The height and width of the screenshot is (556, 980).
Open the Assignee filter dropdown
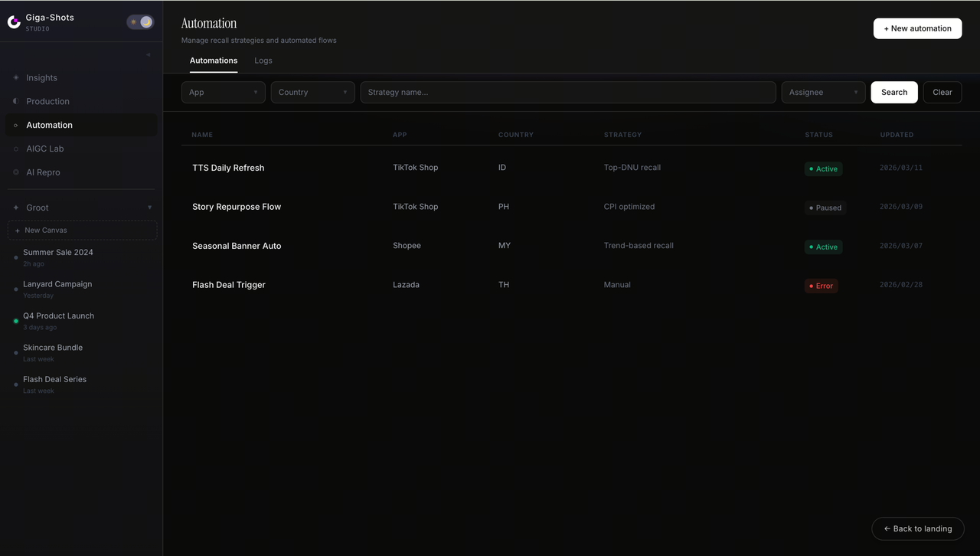[x=823, y=92]
